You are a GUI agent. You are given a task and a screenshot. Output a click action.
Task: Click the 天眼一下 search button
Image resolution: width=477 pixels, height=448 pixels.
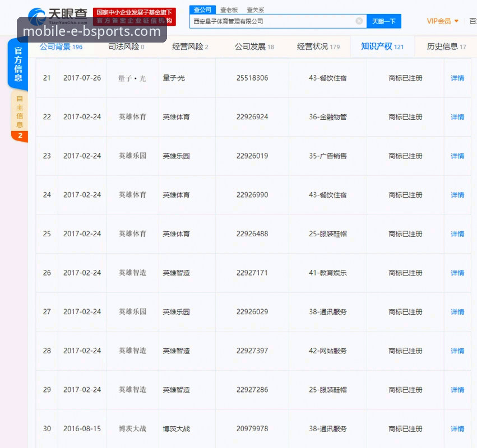[384, 21]
